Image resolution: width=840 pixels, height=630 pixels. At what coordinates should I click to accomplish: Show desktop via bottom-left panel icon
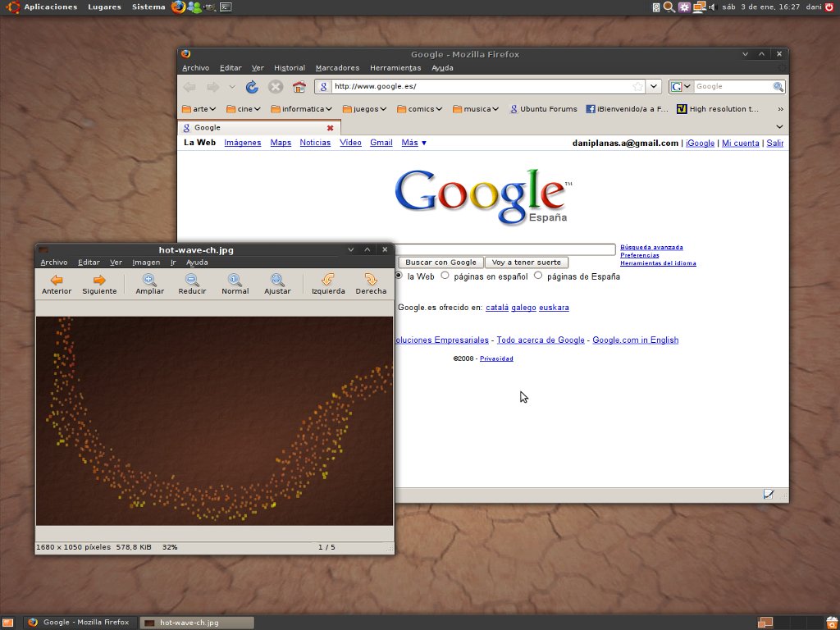[8, 622]
